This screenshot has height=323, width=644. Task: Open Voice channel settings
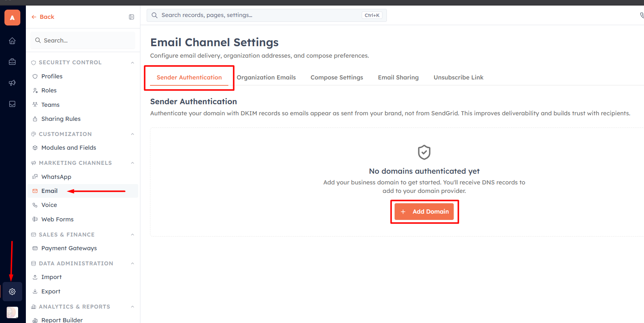point(83,205)
